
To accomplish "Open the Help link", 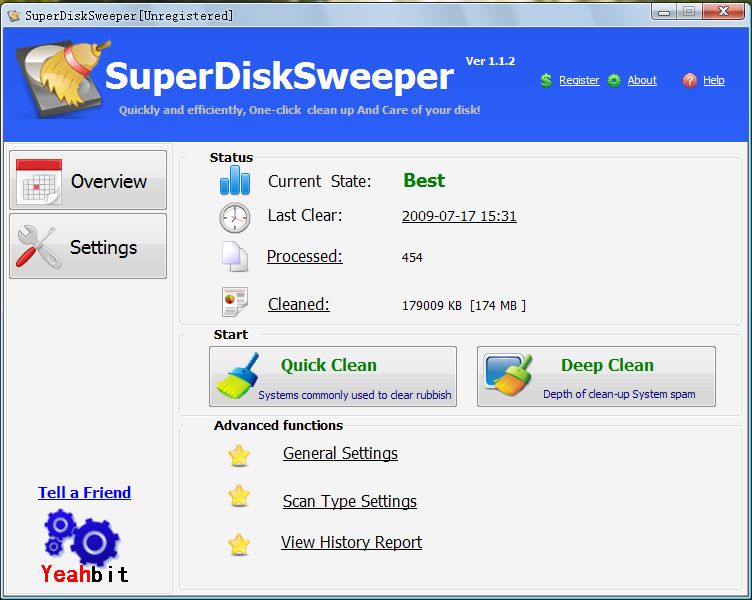I will pyautogui.click(x=714, y=80).
